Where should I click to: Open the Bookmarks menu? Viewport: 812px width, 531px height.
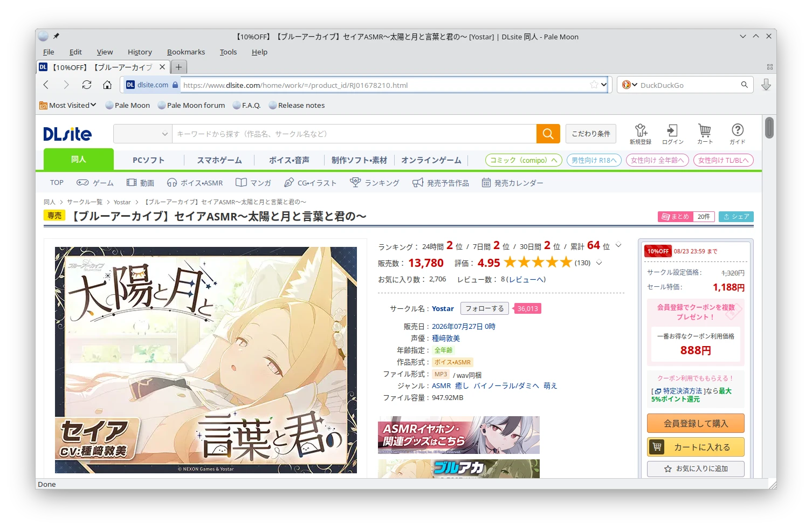coord(186,52)
